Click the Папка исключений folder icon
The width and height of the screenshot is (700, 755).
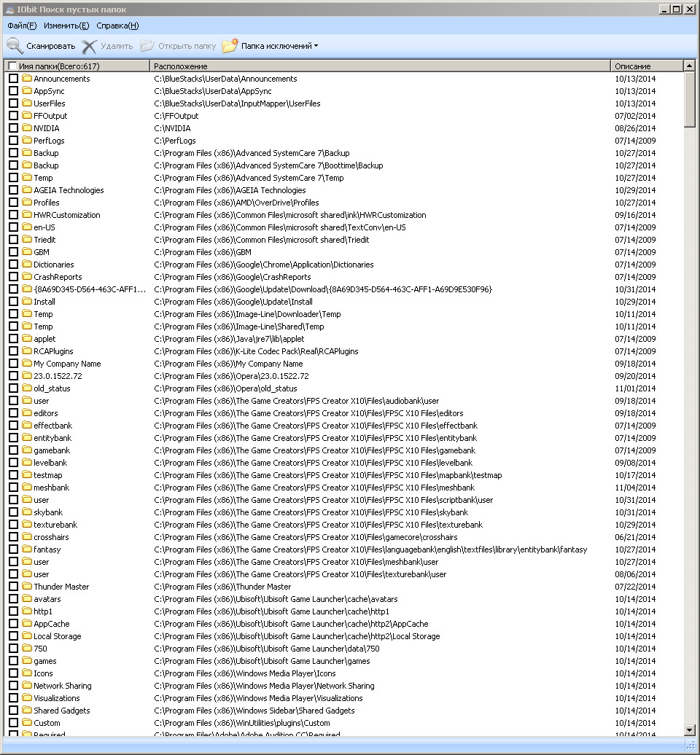pos(230,46)
